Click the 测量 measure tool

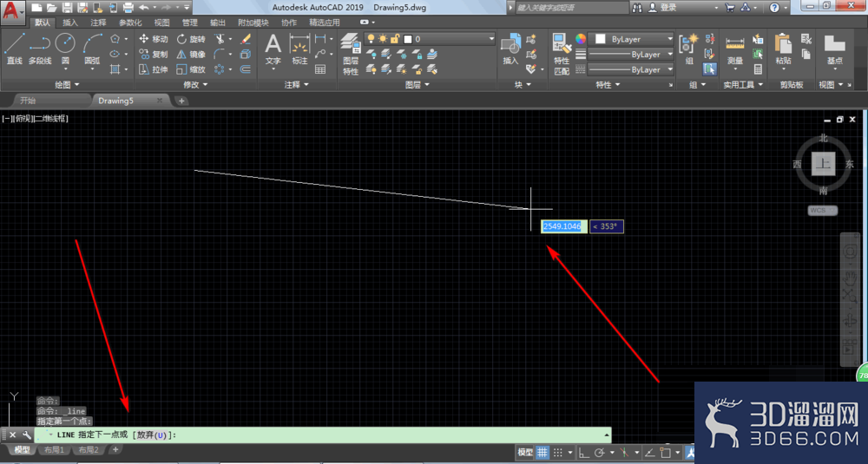[735, 49]
